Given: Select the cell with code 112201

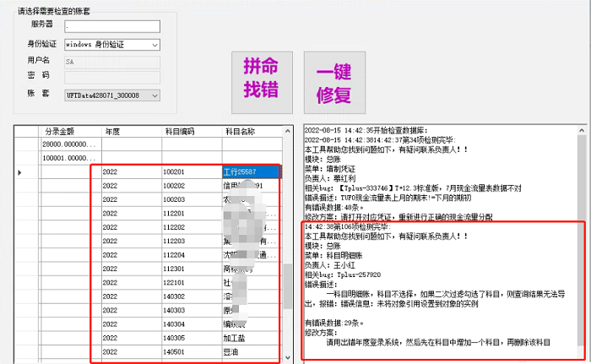Looking at the screenshot, I should (192, 214).
